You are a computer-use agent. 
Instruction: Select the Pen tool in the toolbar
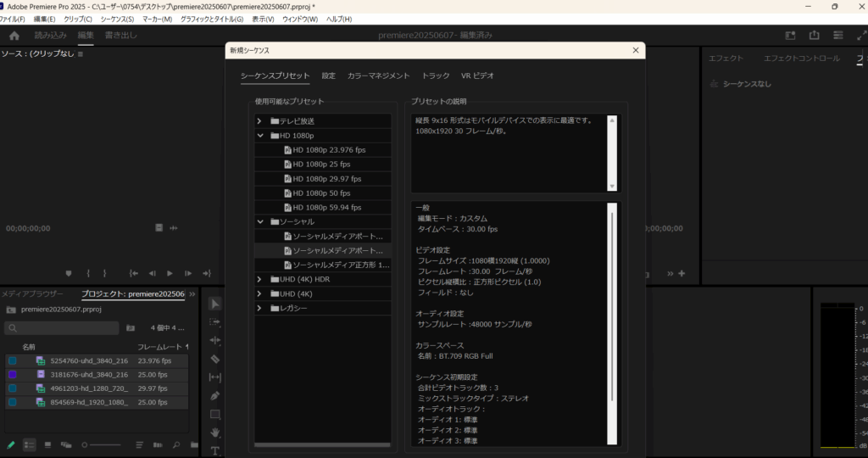215,396
